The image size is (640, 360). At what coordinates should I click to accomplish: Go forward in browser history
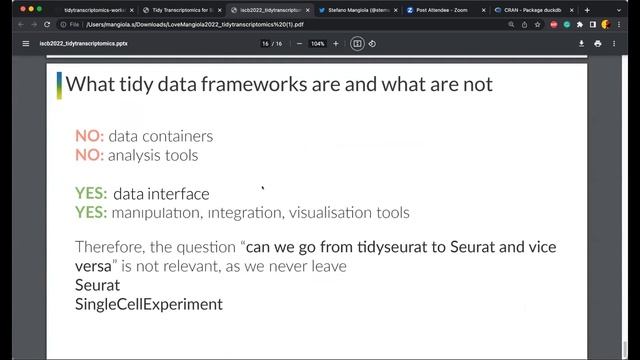click(34, 24)
